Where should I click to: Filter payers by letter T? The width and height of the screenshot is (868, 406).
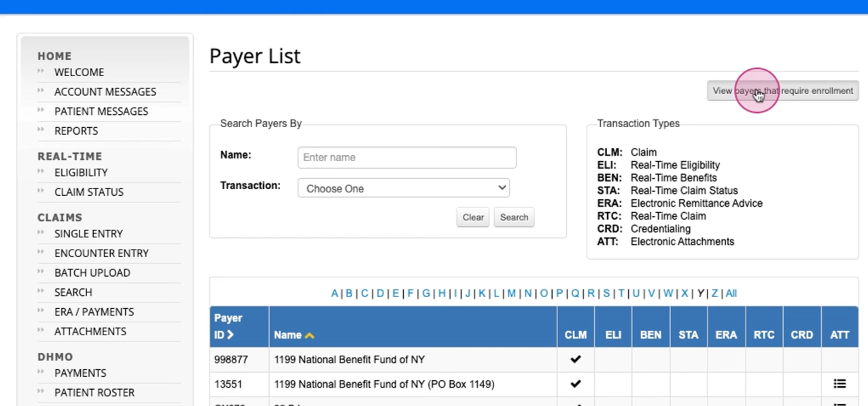point(621,294)
